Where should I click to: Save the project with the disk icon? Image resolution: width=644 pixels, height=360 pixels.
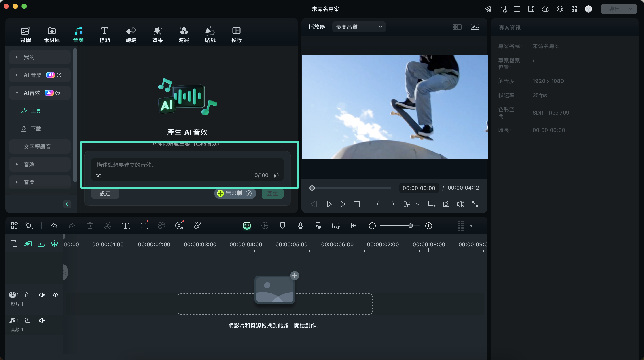(x=531, y=9)
